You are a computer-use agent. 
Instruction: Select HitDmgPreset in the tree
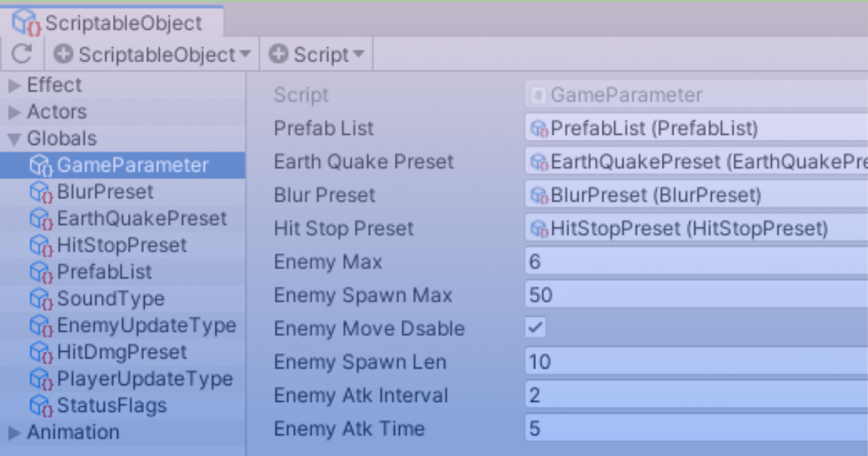[x=122, y=352]
